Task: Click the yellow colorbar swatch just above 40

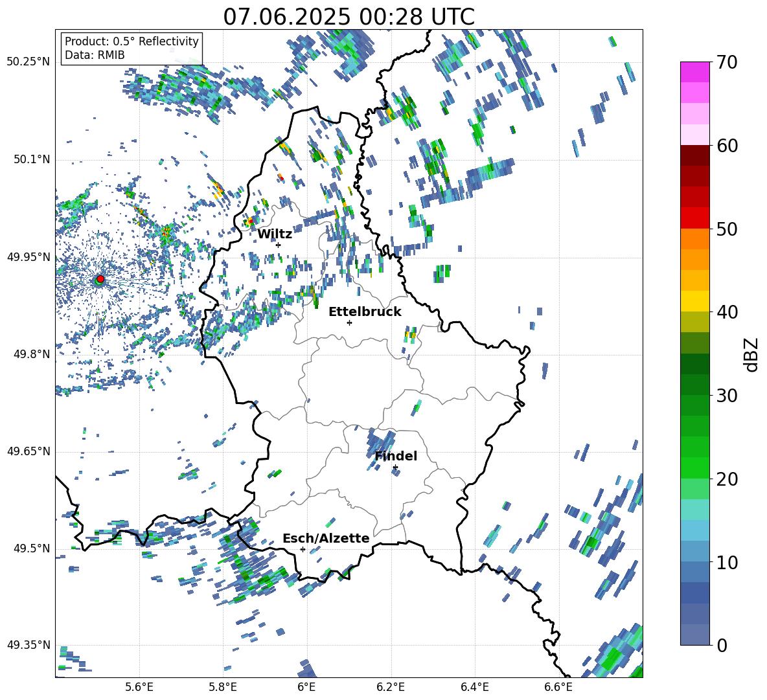Action: pos(694,301)
